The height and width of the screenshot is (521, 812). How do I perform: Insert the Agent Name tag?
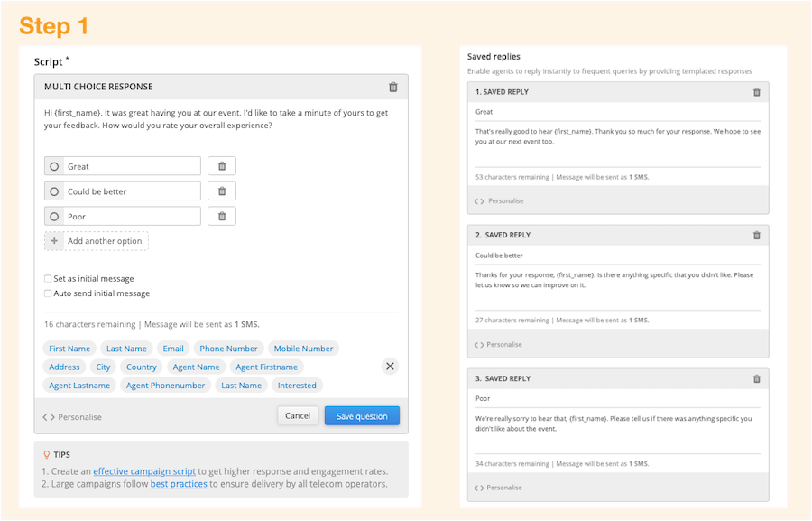(197, 367)
